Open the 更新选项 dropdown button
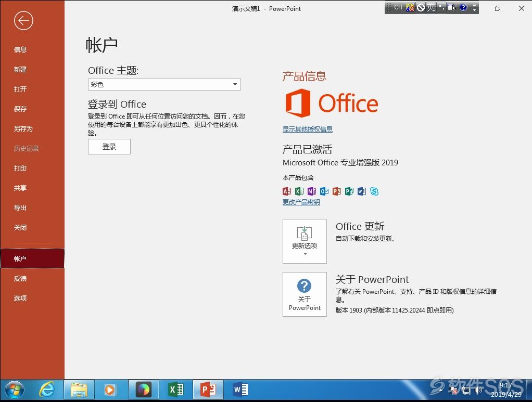This screenshot has height=402, width=532. [x=305, y=241]
